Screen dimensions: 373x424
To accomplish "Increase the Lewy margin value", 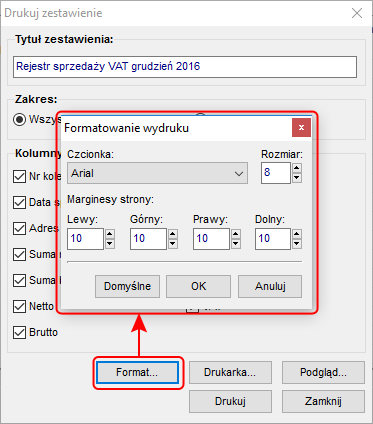I will pyautogui.click(x=110, y=234).
